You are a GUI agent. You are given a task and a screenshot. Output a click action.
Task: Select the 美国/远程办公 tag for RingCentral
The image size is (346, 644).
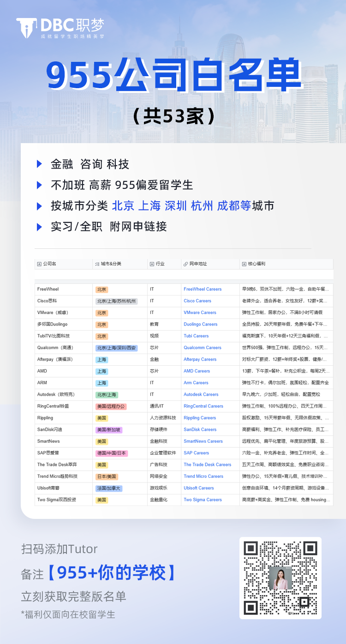(x=110, y=406)
